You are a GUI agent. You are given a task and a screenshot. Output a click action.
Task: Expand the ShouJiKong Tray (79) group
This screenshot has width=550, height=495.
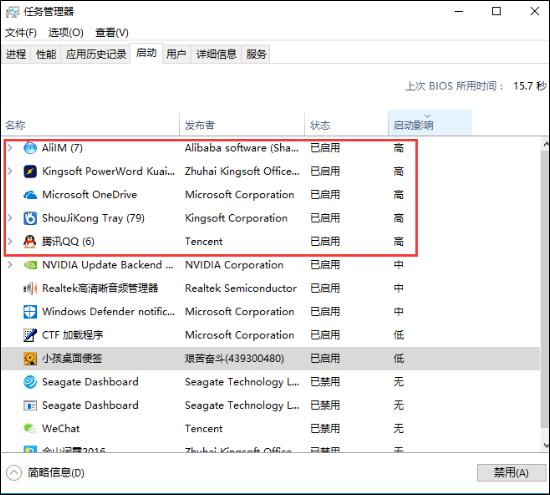tap(10, 218)
